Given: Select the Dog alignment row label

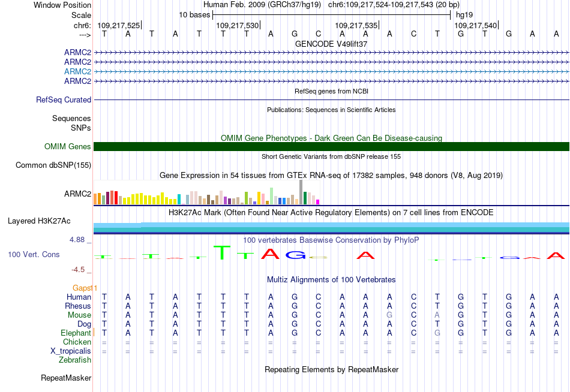Looking at the screenshot, I should point(84,324).
